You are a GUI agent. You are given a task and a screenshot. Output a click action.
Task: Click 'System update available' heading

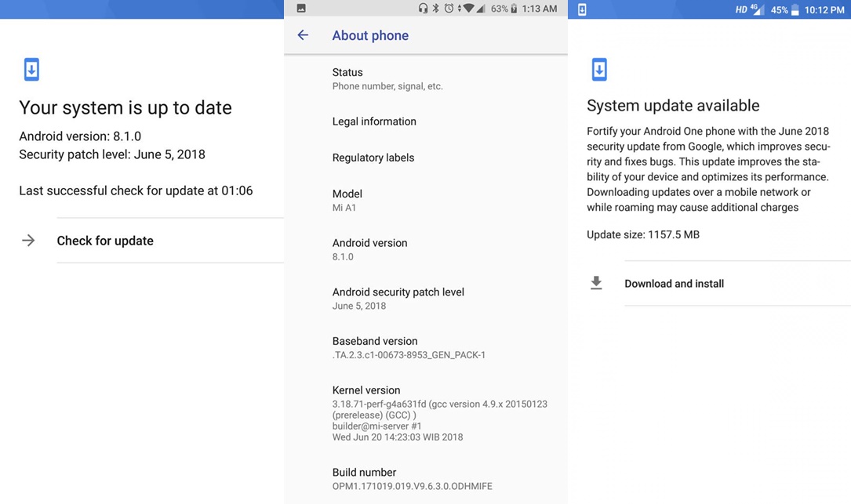click(673, 105)
